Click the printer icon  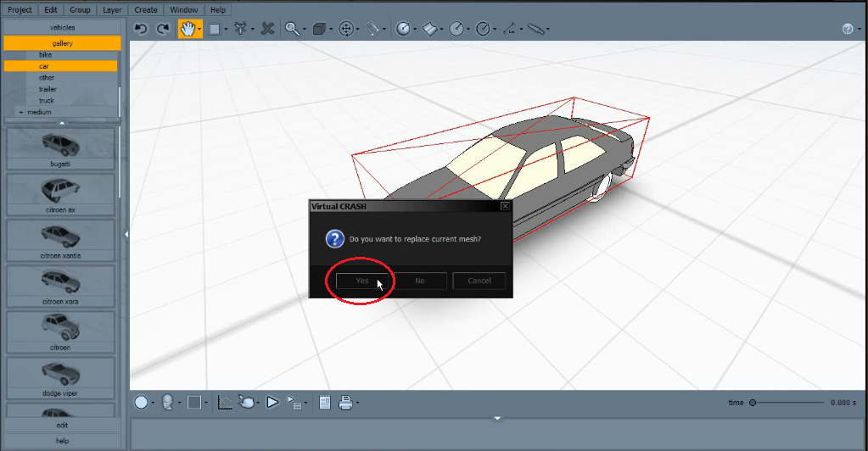(345, 403)
